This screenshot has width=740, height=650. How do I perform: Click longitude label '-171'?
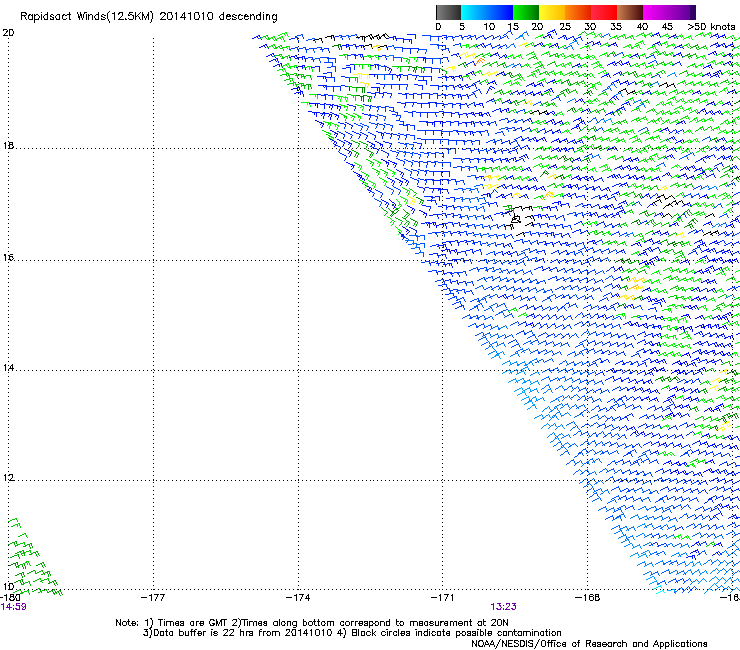coord(443,598)
